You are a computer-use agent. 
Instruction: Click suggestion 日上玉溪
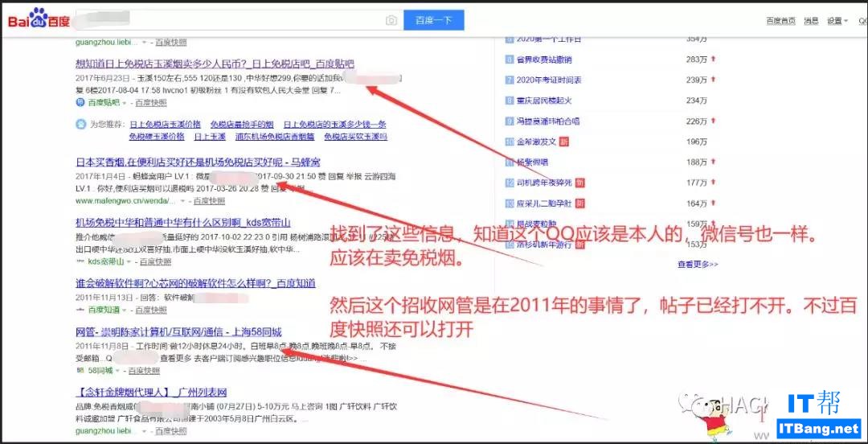(210, 137)
